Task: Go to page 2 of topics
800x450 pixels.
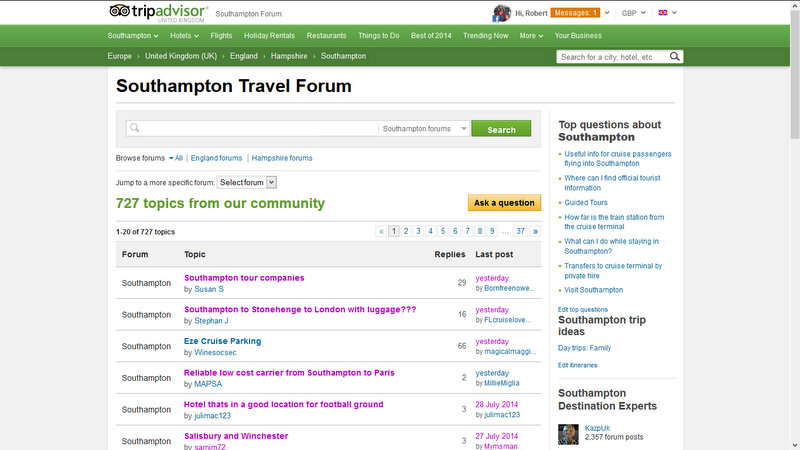Action: [x=406, y=231]
